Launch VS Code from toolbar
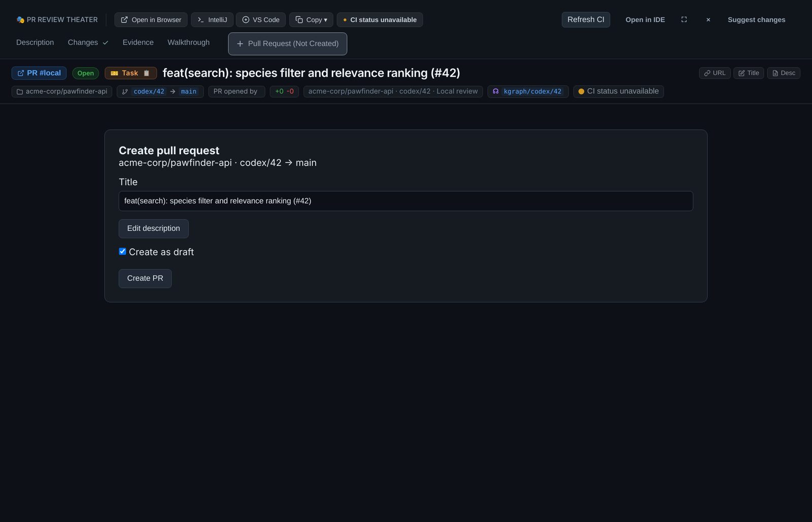This screenshot has height=522, width=812. click(x=260, y=20)
